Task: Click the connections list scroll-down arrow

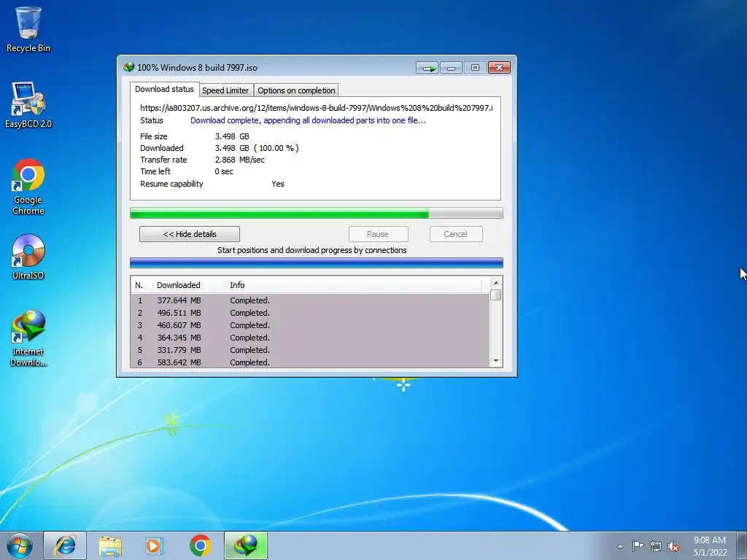Action: 496,361
